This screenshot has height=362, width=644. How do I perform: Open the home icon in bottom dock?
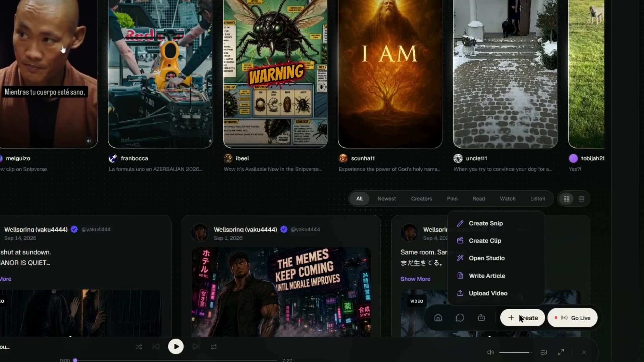point(438,318)
